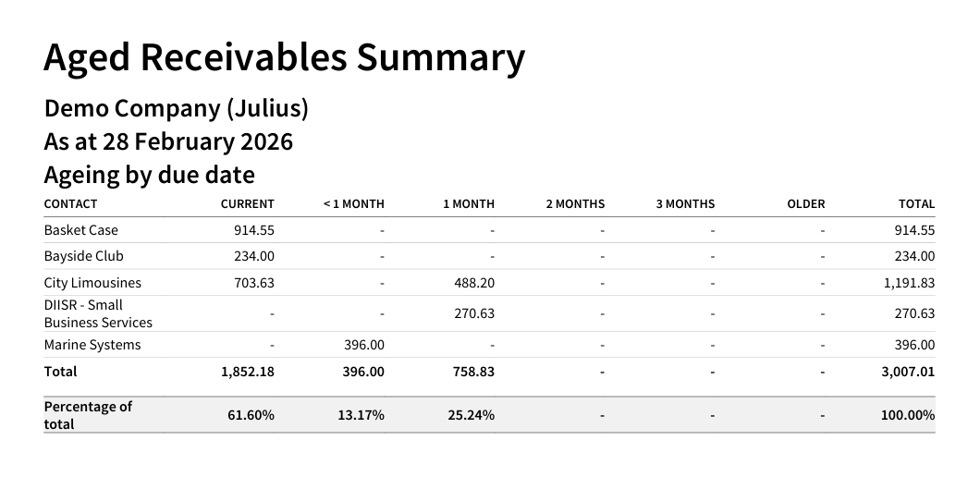Click the CURRENT column header
The height and width of the screenshot is (477, 980).
tap(247, 203)
